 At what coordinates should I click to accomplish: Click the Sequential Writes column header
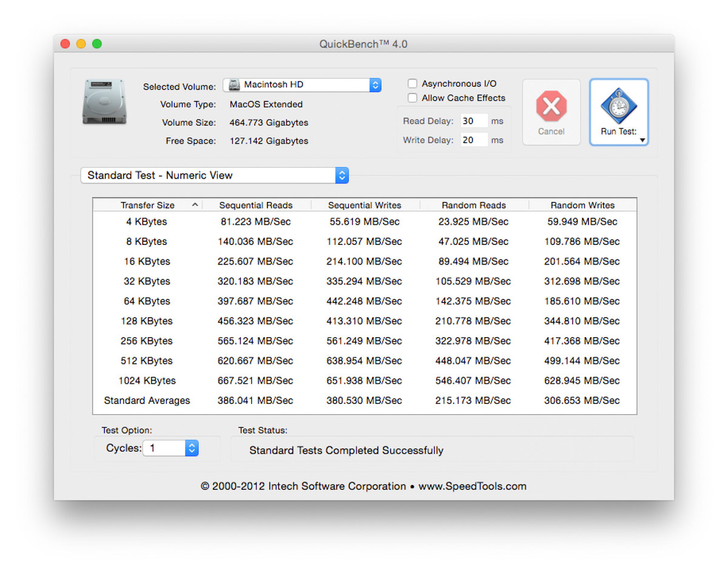tap(365, 205)
